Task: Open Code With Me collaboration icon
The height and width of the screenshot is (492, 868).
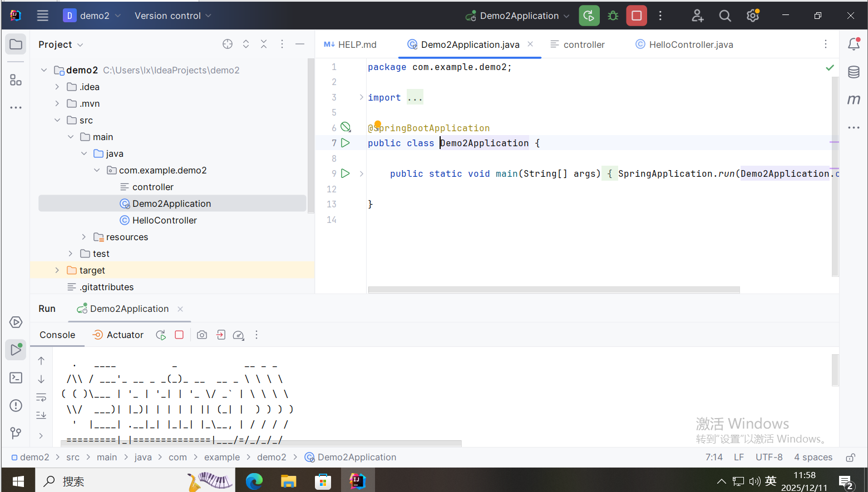Action: pyautogui.click(x=698, y=16)
